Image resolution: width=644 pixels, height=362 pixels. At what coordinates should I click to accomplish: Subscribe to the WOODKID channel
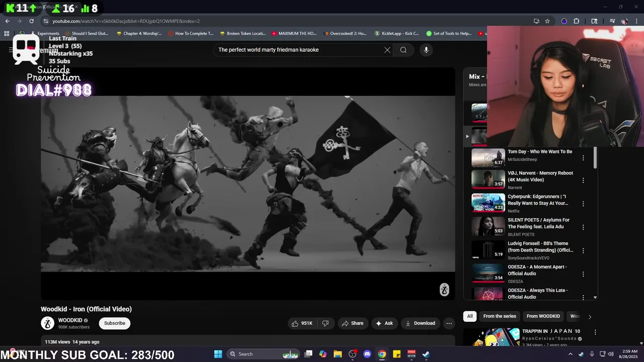pos(115,323)
